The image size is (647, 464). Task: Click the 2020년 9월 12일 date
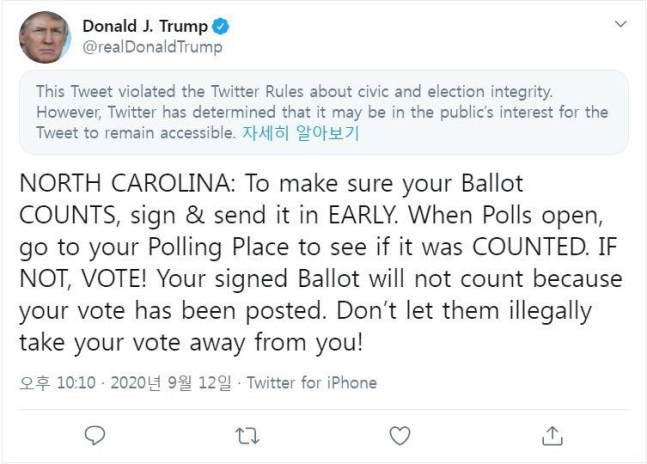(171, 383)
